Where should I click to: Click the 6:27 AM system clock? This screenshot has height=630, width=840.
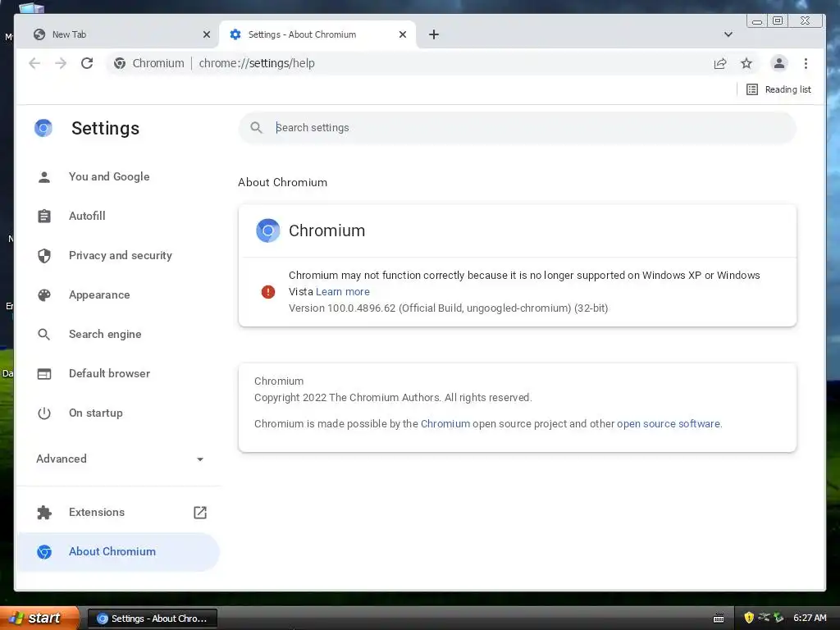click(x=810, y=618)
